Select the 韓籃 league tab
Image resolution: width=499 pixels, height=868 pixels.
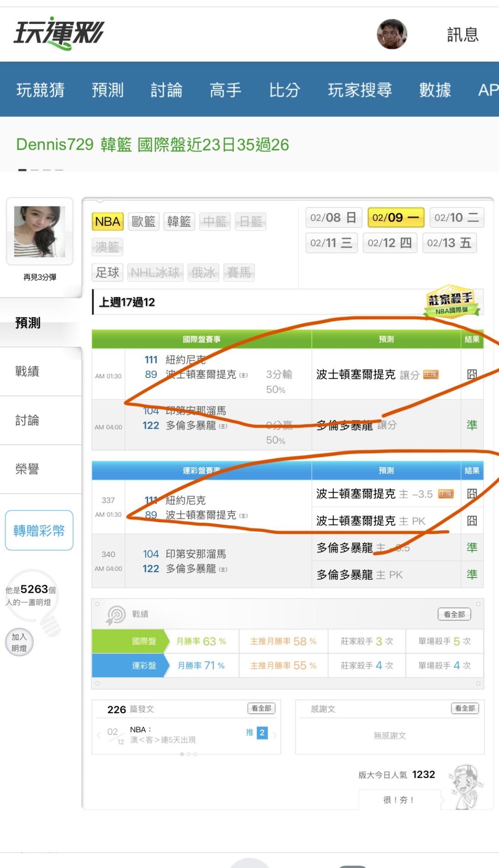pyautogui.click(x=179, y=222)
